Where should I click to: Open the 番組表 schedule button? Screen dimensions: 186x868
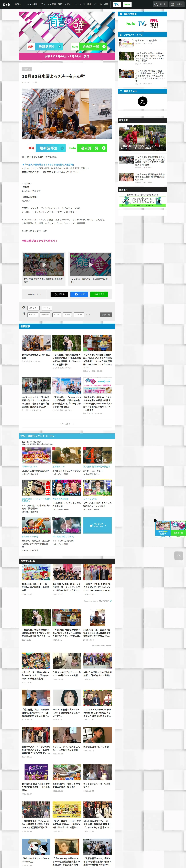click(177, 4)
